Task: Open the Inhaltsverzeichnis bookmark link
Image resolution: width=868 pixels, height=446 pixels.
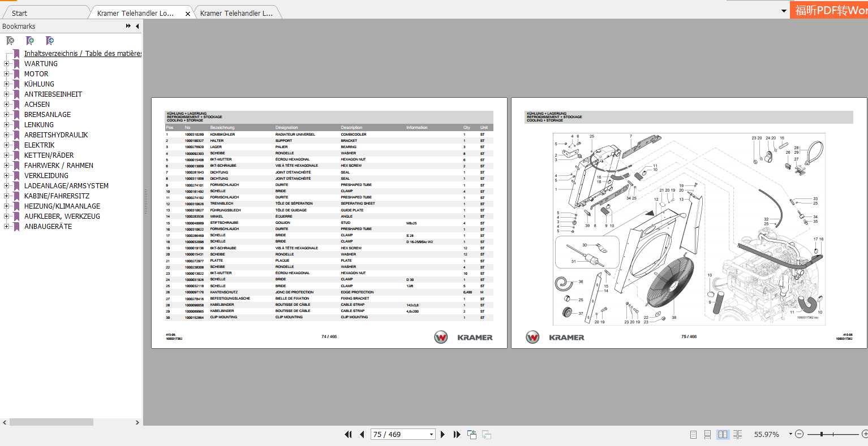Action: tap(83, 54)
